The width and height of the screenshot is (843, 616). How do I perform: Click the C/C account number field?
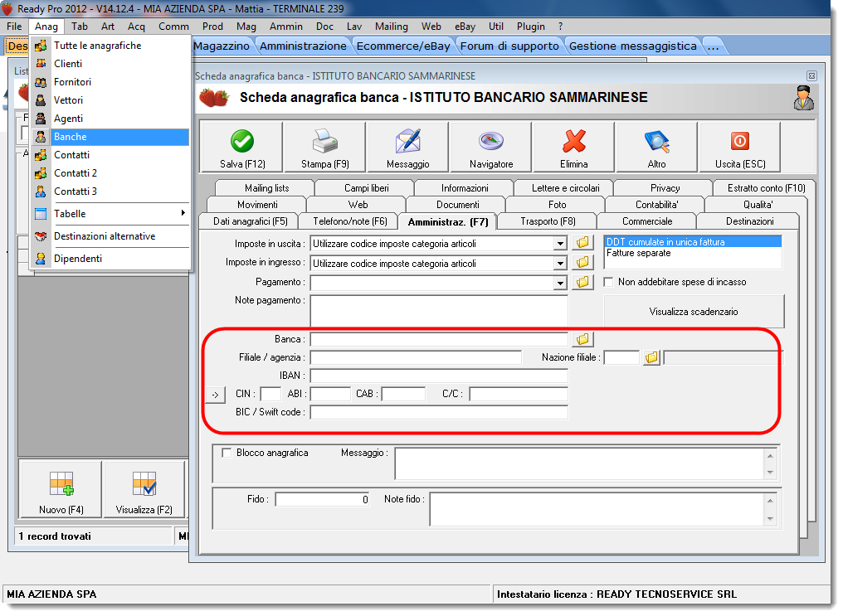[519, 394]
